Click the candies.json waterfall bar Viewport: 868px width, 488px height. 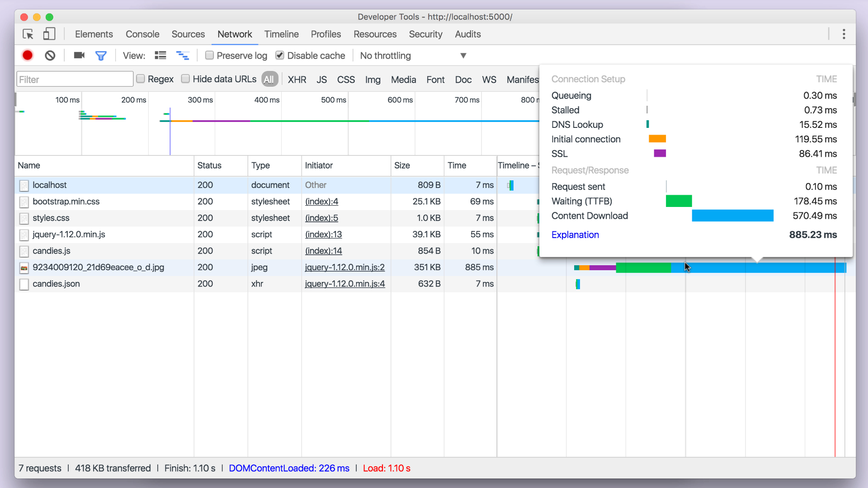(x=578, y=284)
